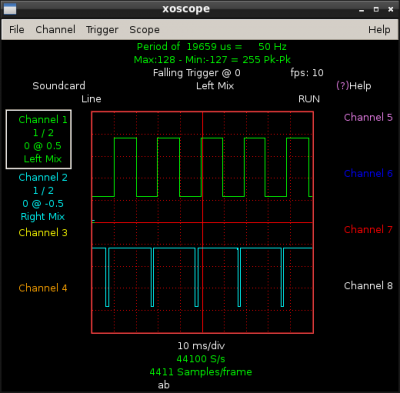Open the Help menu in menu bar
The width and height of the screenshot is (400, 393).
point(379,30)
